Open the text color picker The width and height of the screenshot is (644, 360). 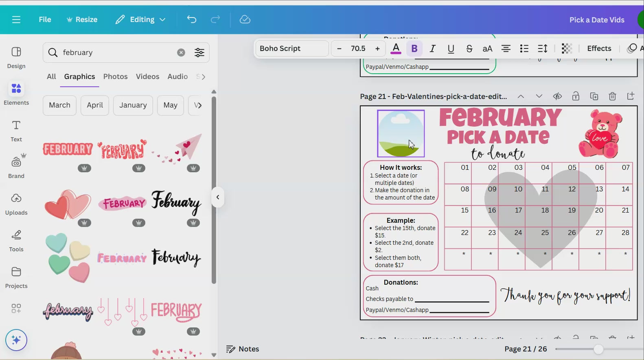tap(396, 48)
